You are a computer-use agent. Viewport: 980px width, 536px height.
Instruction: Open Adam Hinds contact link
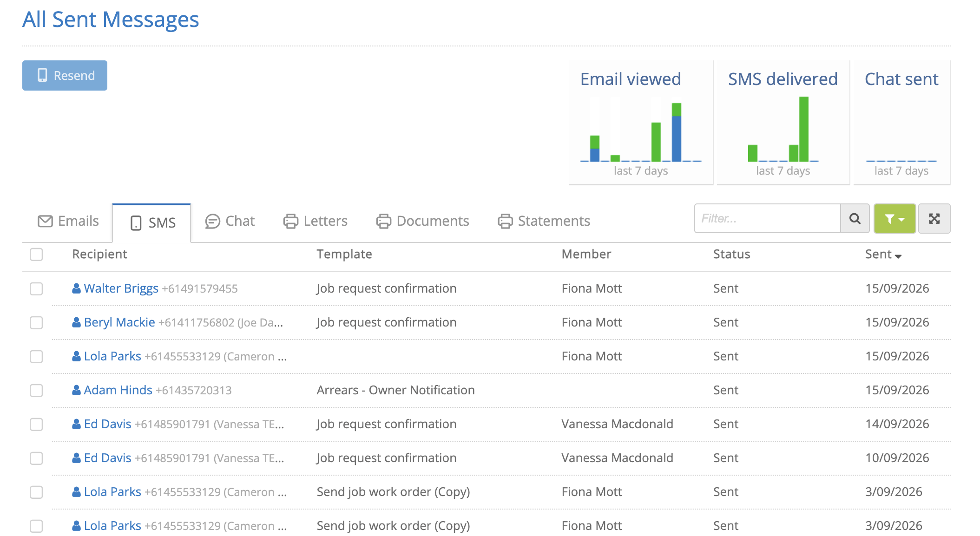pos(118,390)
